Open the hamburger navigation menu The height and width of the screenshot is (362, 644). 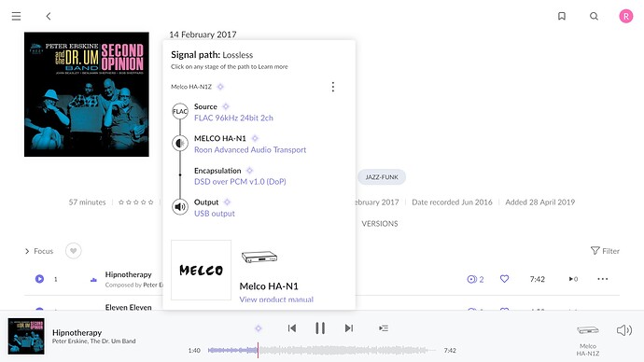pyautogui.click(x=16, y=17)
